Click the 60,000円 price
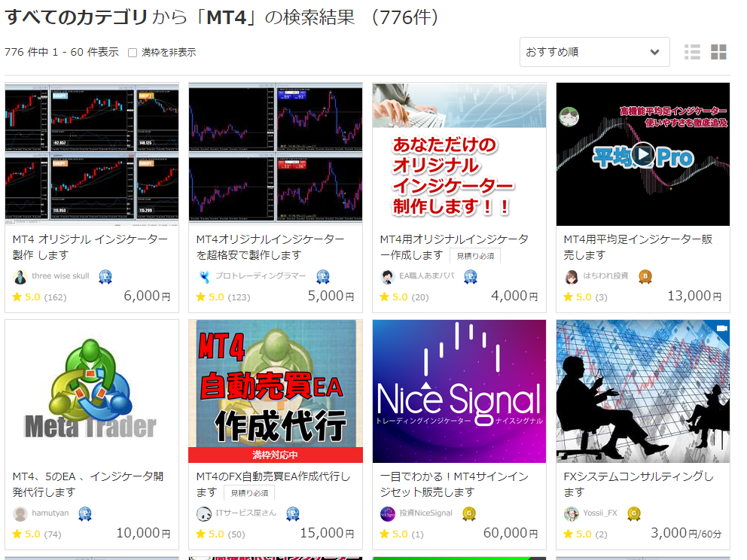747x560 pixels. 511,534
